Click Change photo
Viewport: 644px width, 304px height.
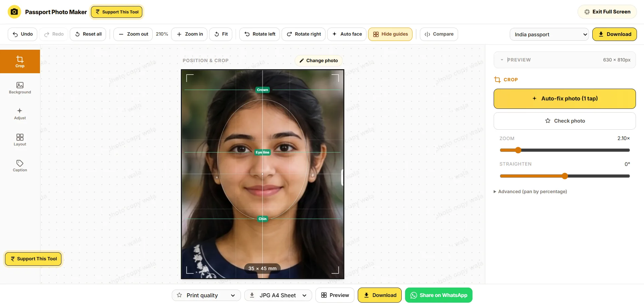pyautogui.click(x=318, y=60)
